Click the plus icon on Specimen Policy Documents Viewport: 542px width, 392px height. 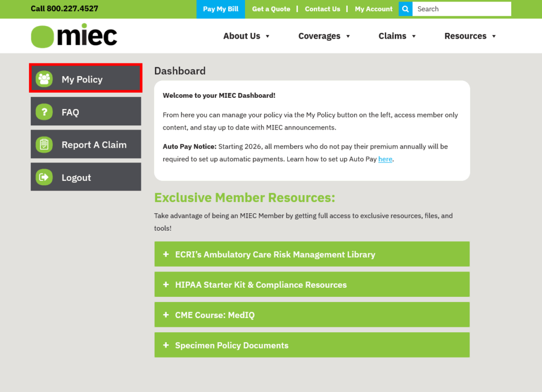pyautogui.click(x=165, y=345)
